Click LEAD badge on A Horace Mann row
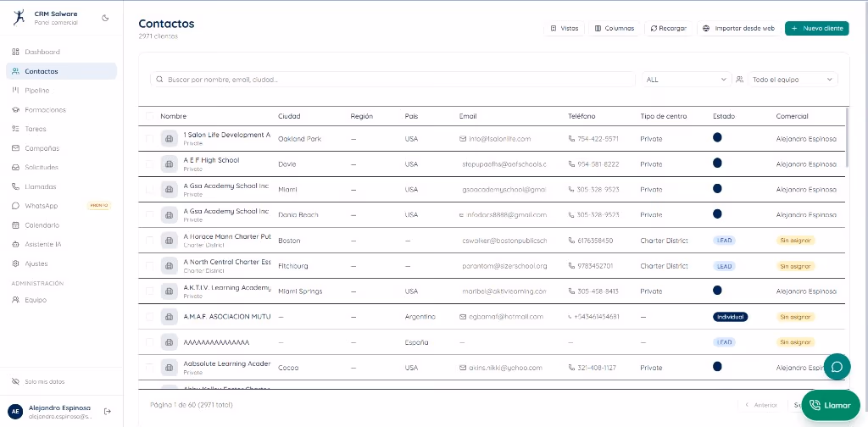The width and height of the screenshot is (868, 427). [x=724, y=241]
